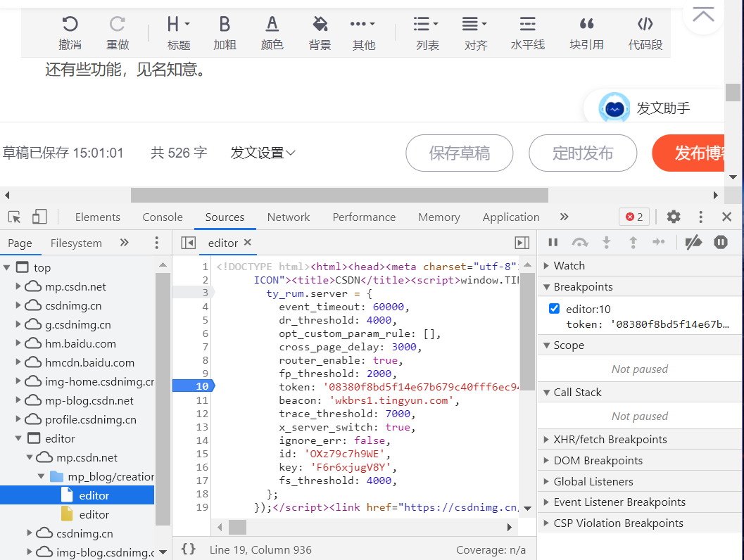Click the orange publish blog button

pos(688,153)
